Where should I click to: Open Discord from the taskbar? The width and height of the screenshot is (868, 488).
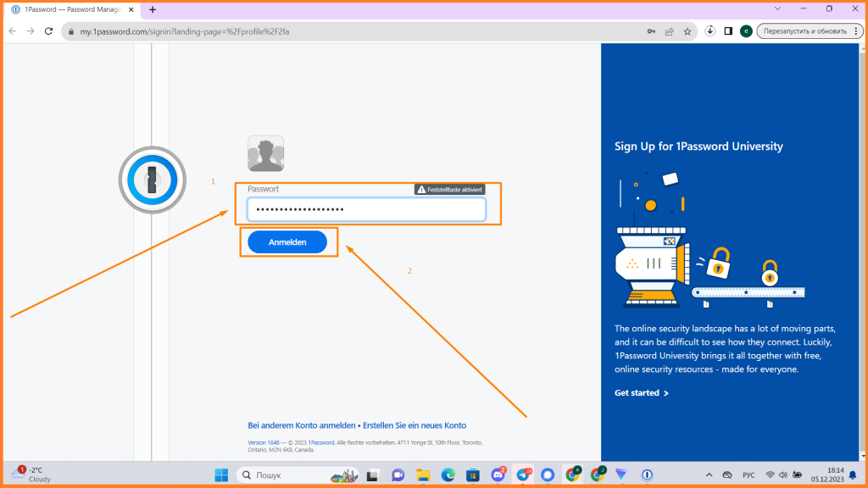498,474
